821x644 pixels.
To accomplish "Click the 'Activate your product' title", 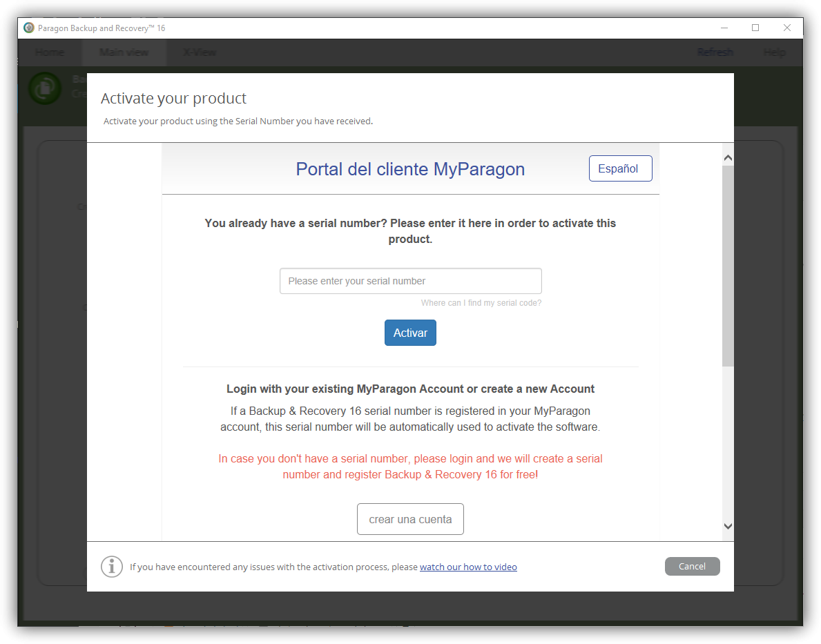I will 173,99.
